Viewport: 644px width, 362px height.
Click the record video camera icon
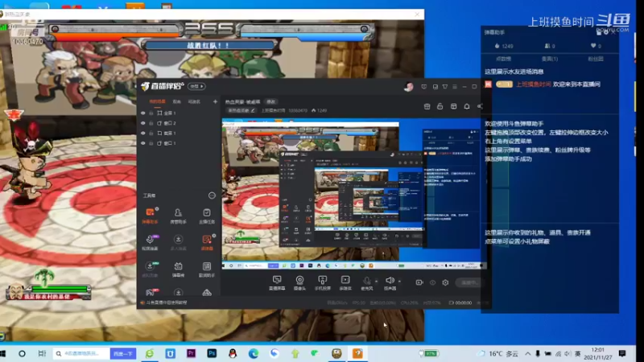click(x=419, y=282)
